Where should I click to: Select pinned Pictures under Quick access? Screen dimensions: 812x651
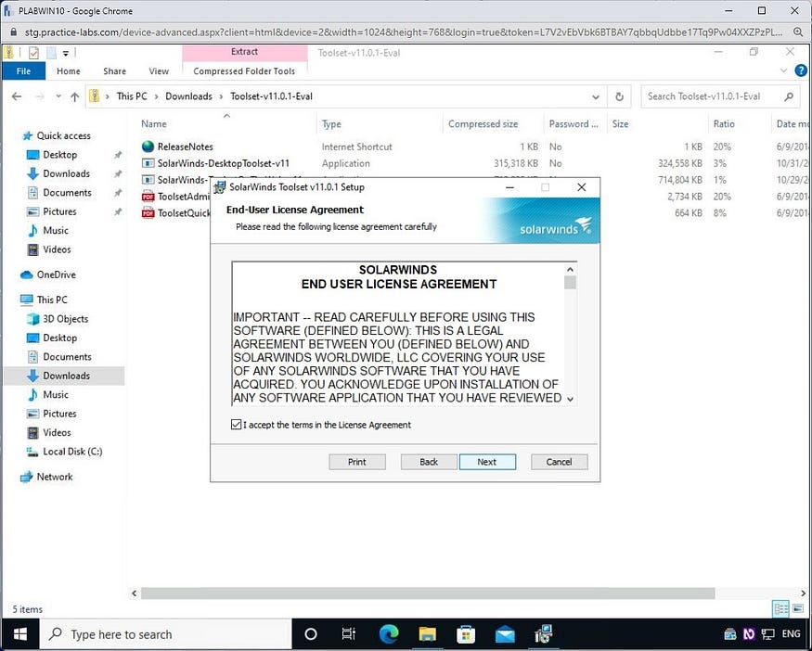59,211
